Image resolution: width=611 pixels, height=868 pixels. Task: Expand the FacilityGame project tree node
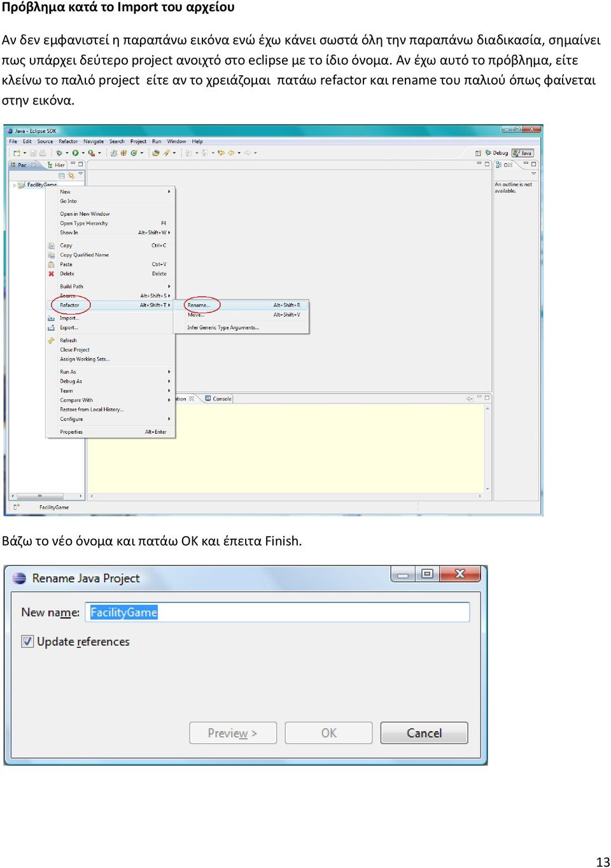(14, 185)
